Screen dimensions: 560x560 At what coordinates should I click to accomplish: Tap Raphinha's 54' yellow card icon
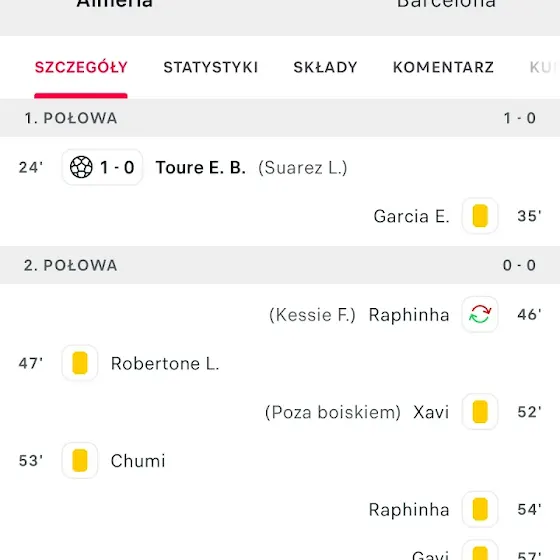click(x=480, y=509)
